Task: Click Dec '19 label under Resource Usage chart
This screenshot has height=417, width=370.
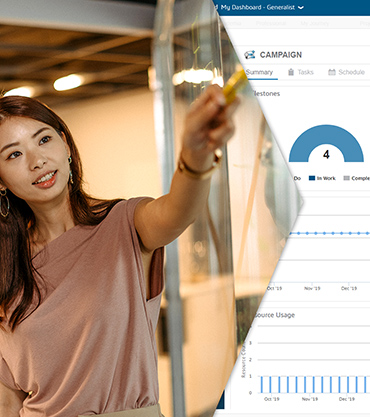Action: (x=347, y=399)
